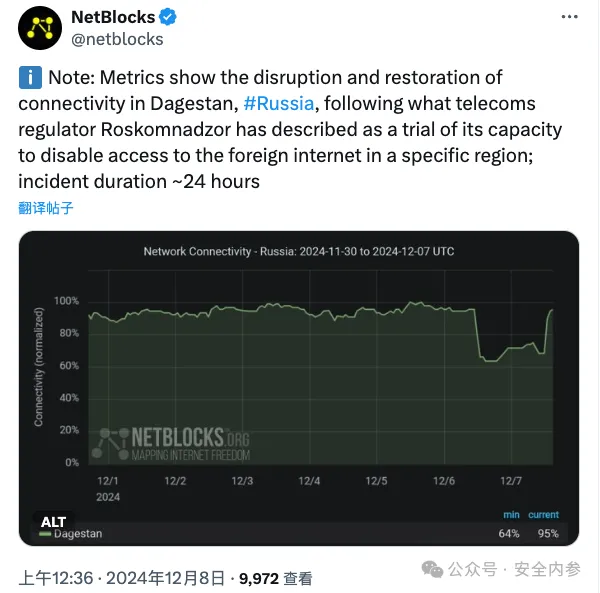This screenshot has width=600, height=593.
Task: Click the 翻译帖子 translate post link
Action: coord(46,208)
